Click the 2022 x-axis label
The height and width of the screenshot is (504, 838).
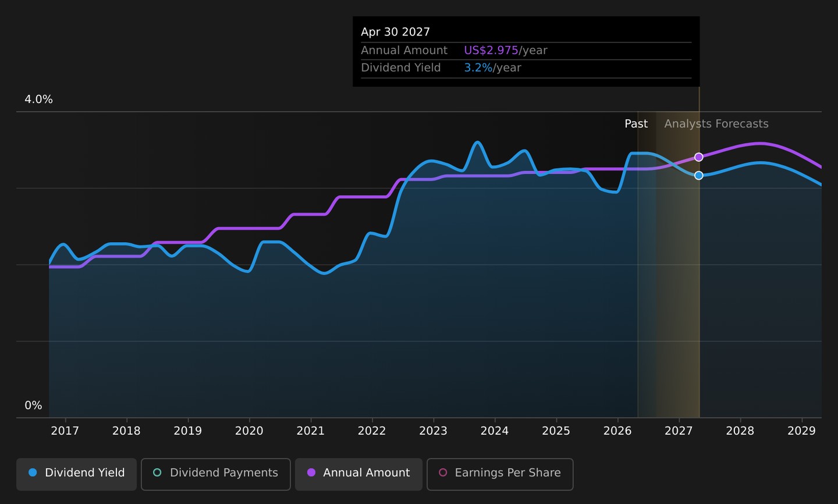click(x=372, y=431)
